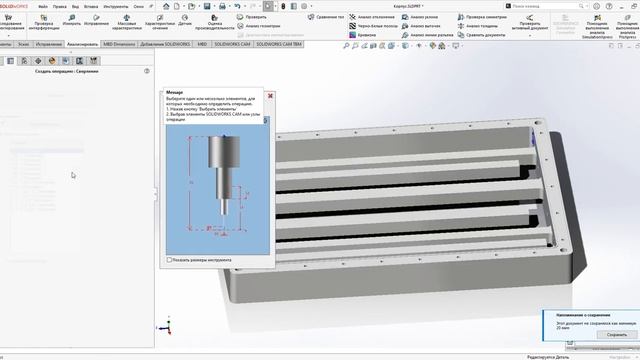Viewport: 640px width, 360px height.
Task: Click the Check (Проверить) tool
Action: click(x=252, y=17)
